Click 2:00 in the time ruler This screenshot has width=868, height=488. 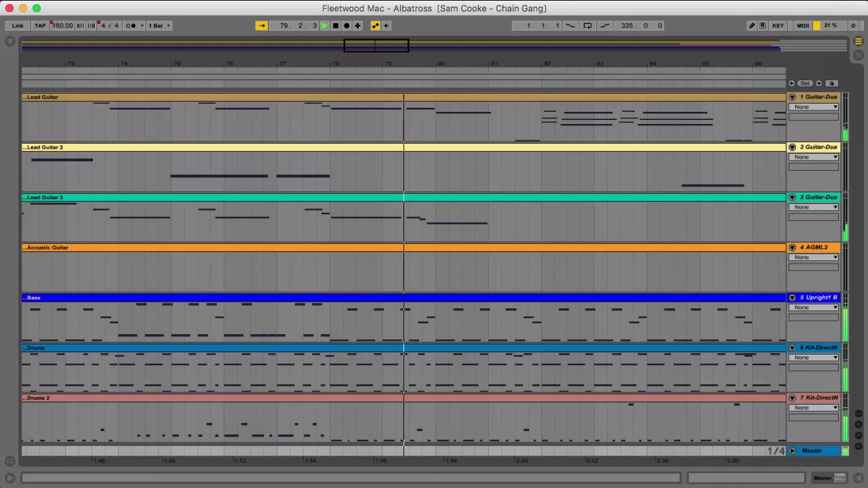tap(521, 461)
